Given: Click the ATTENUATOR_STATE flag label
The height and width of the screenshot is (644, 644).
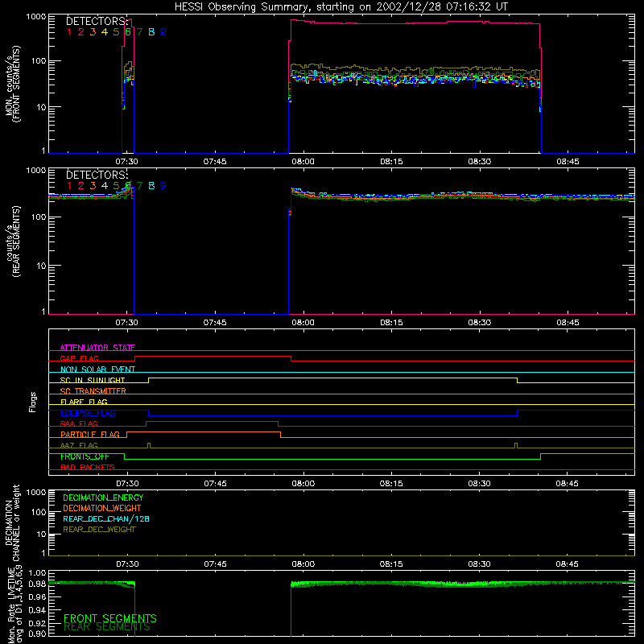Looking at the screenshot, I should 97,348.
